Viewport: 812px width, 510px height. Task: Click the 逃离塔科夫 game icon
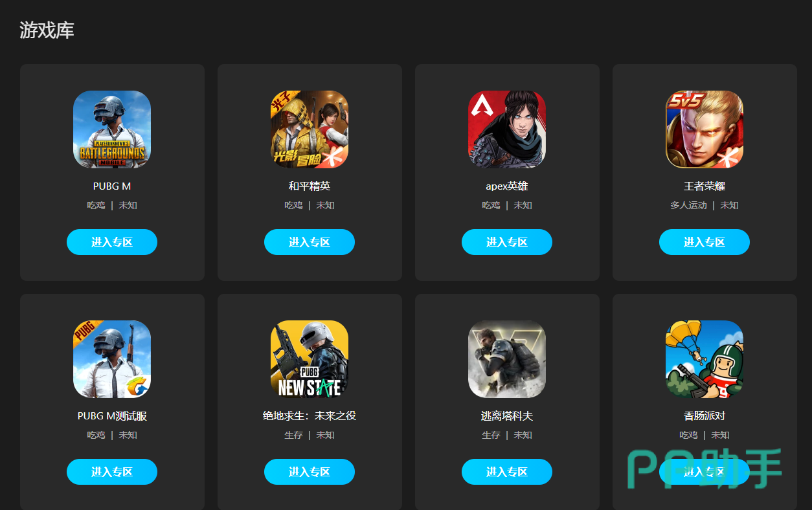(x=507, y=359)
